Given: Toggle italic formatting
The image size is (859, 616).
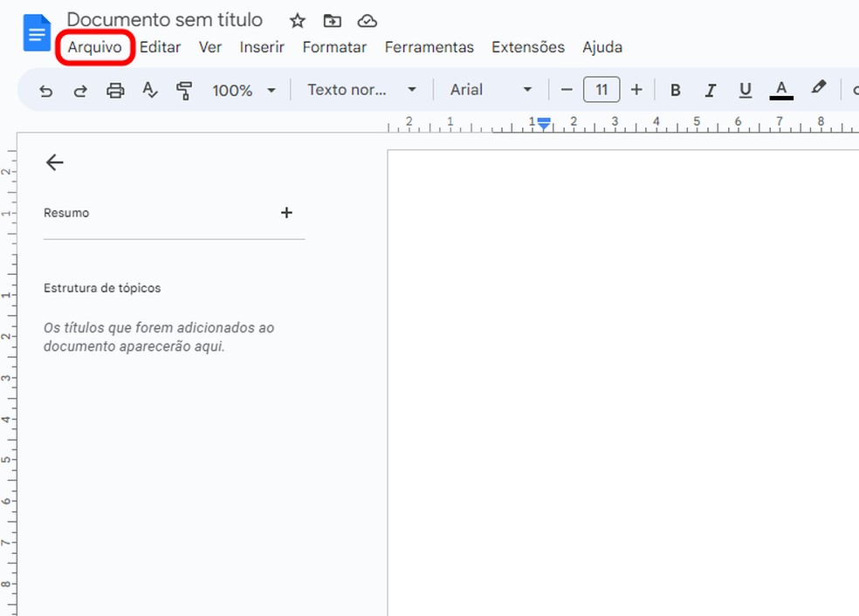Looking at the screenshot, I should click(710, 89).
